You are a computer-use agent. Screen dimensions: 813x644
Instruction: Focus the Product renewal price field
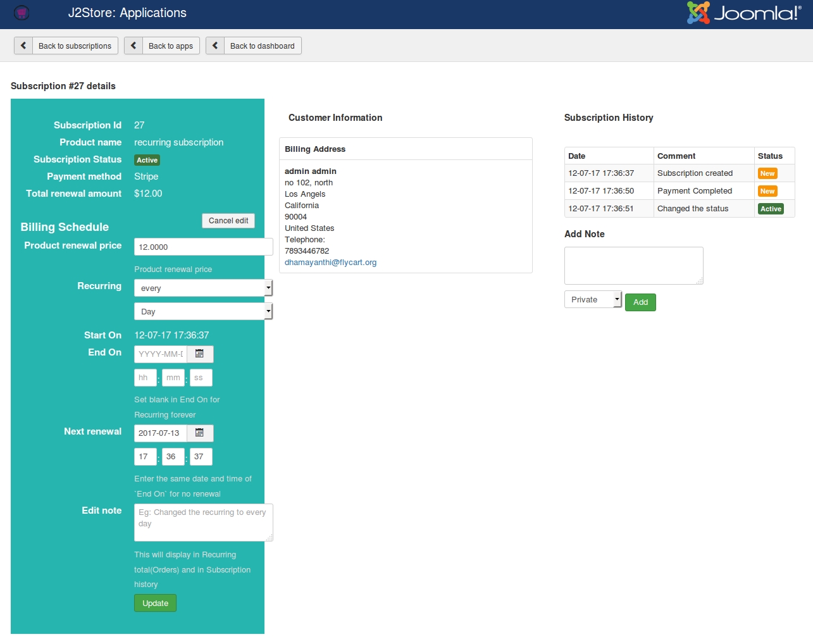pos(203,247)
